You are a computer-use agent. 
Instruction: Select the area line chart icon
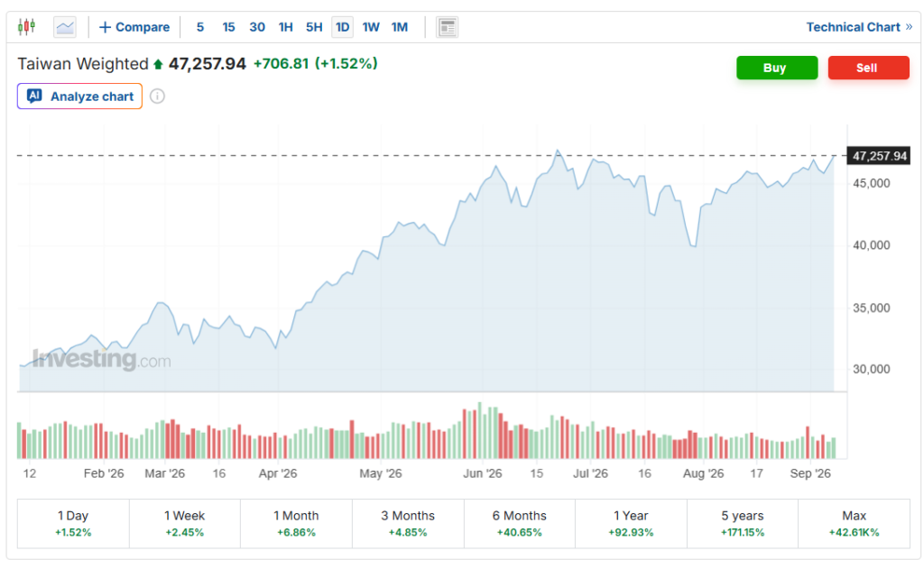point(65,27)
